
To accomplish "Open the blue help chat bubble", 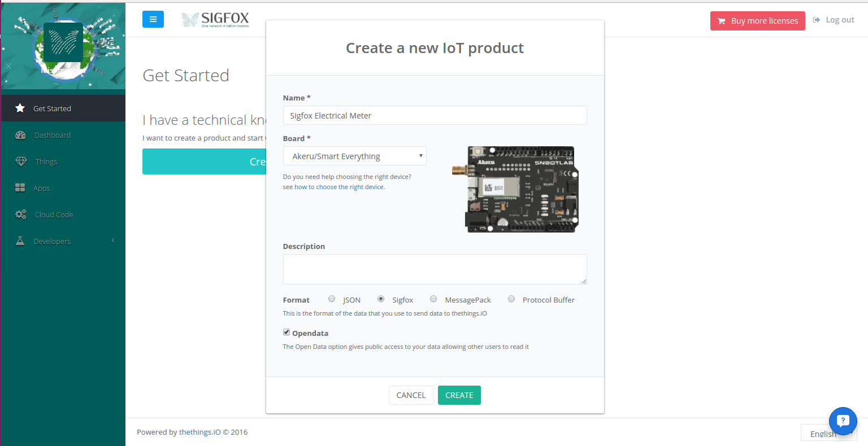I will (x=843, y=421).
